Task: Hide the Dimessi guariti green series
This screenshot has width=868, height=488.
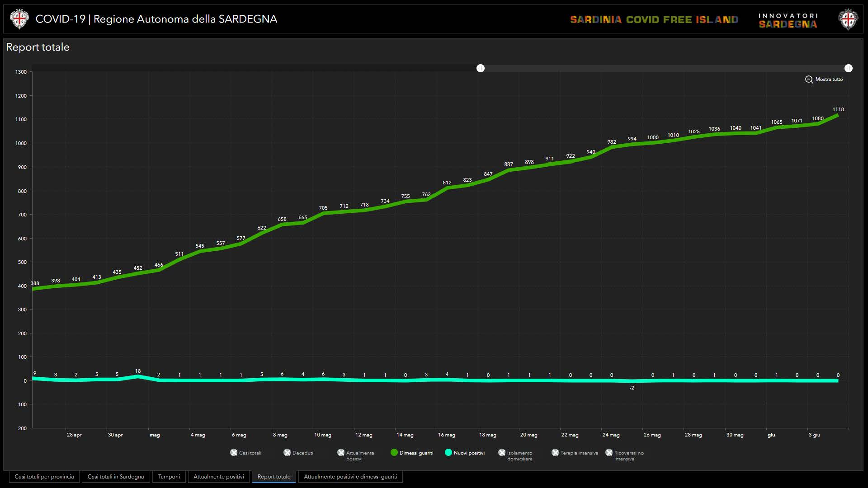Action: (394, 452)
